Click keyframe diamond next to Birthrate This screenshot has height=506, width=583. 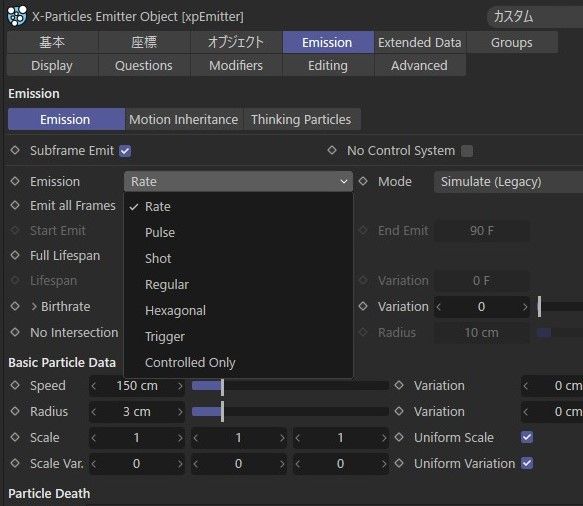[15, 306]
